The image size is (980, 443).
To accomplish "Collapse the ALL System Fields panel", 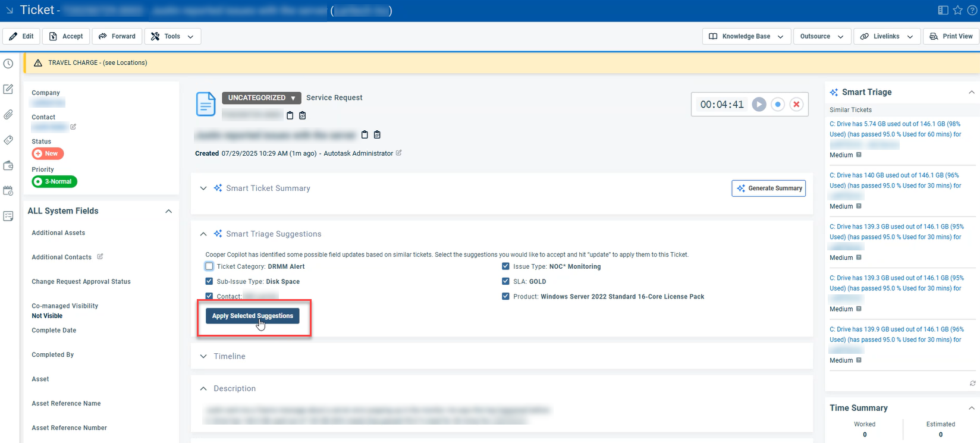I will 168,211.
